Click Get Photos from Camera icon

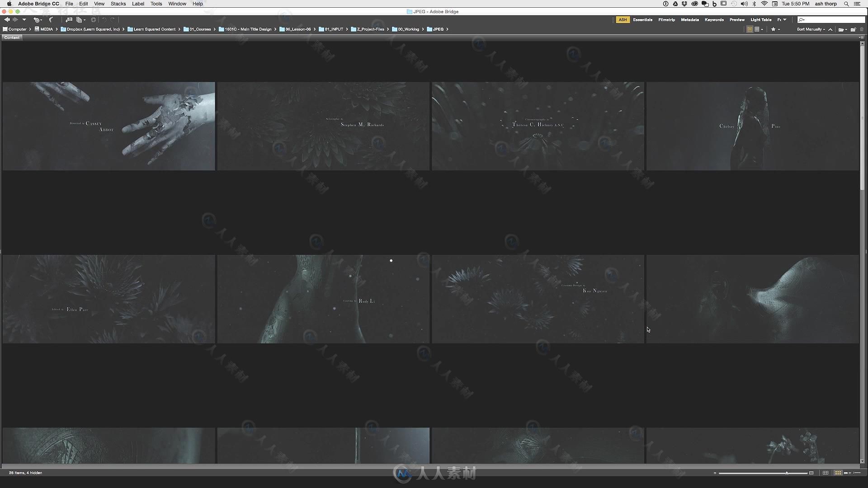pyautogui.click(x=69, y=20)
